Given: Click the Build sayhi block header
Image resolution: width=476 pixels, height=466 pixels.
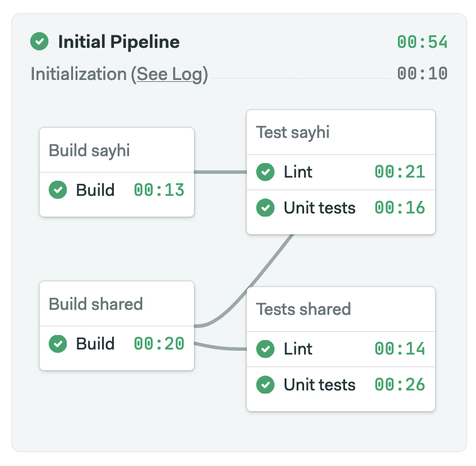Looking at the screenshot, I should point(90,151).
